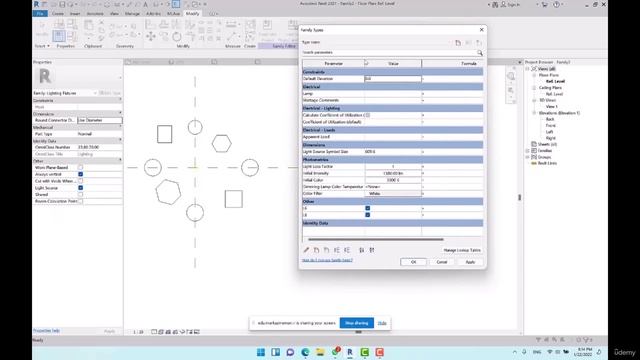This screenshot has width=640, height=360.
Task: Toggle the Light Source checkbox in Properties
Action: (x=80, y=188)
